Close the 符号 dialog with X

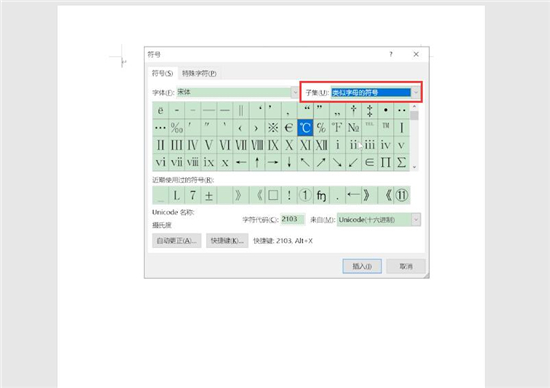tap(416, 54)
